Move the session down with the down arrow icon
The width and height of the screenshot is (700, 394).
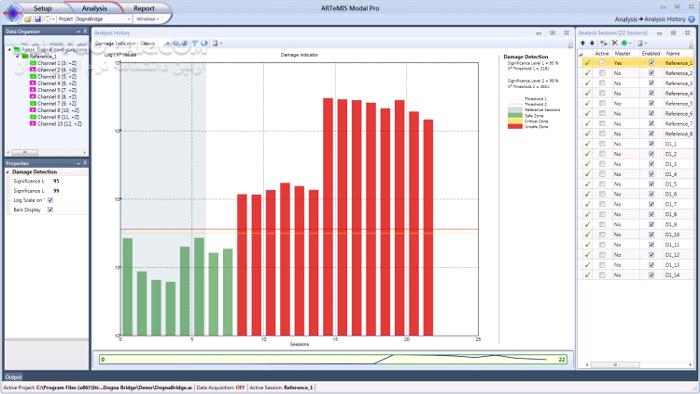(592, 43)
